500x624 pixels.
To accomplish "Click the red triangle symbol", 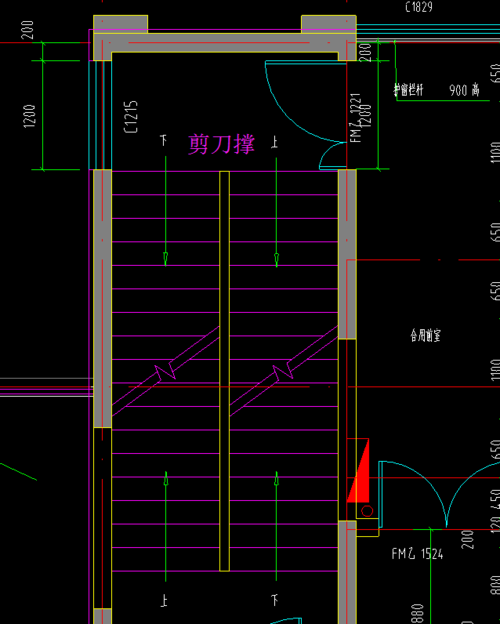I will 358,471.
